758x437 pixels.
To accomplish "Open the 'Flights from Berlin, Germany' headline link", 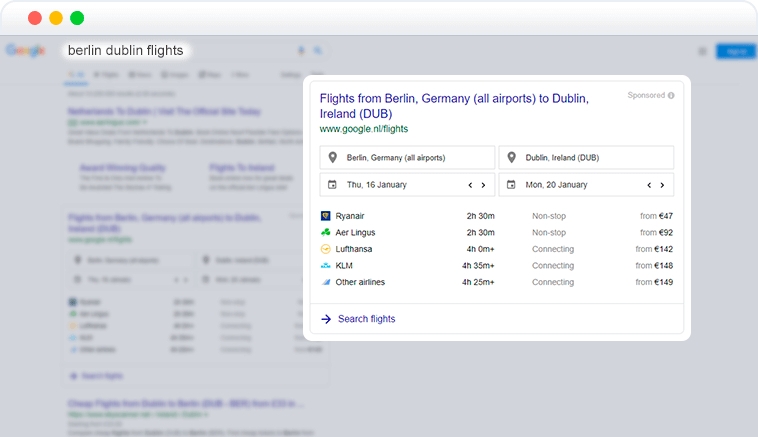I will 454,106.
